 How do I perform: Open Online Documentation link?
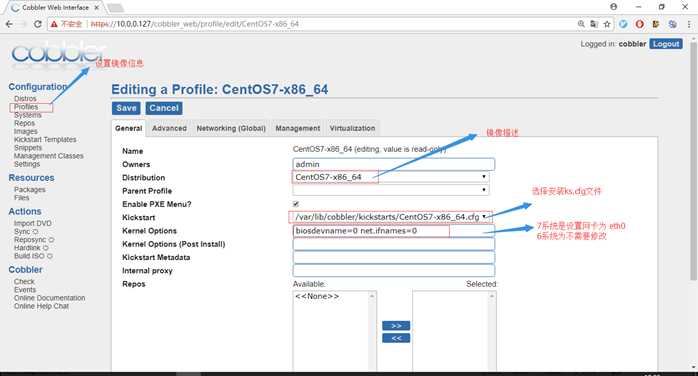(49, 298)
